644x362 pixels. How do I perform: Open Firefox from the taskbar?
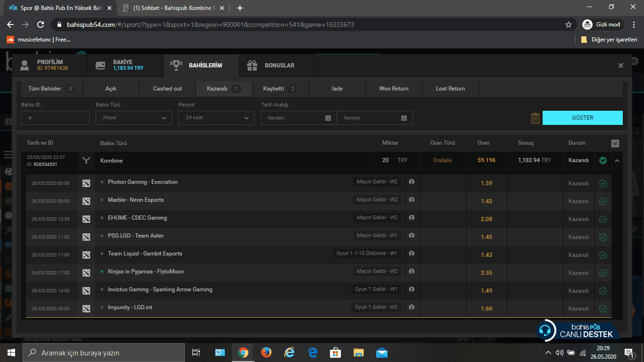pyautogui.click(x=266, y=353)
